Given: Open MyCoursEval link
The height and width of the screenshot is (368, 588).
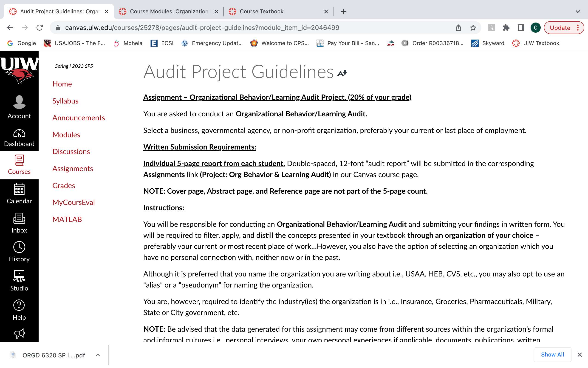Looking at the screenshot, I should pos(74,202).
